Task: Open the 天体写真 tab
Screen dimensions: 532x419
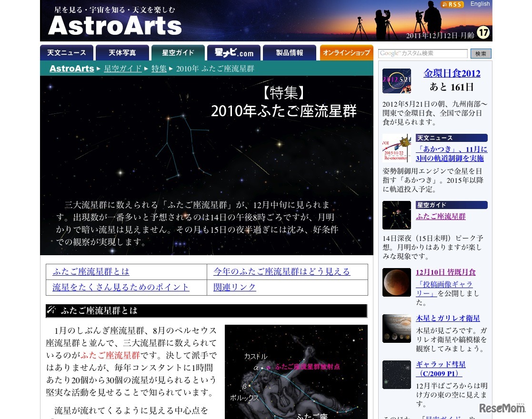Action: (122, 53)
